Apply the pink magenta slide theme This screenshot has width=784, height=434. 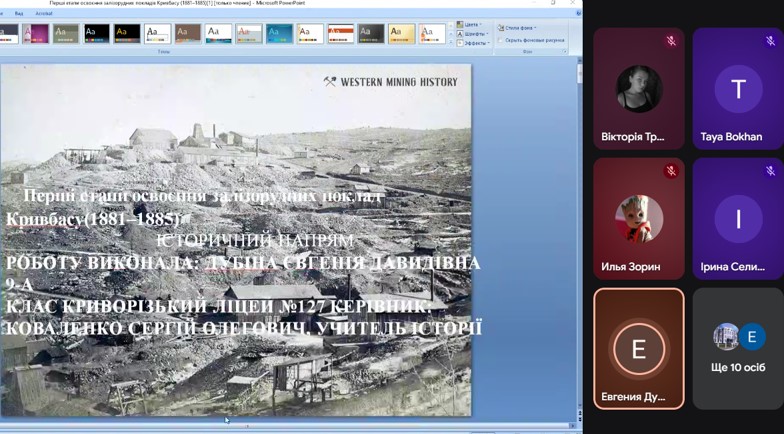(36, 34)
